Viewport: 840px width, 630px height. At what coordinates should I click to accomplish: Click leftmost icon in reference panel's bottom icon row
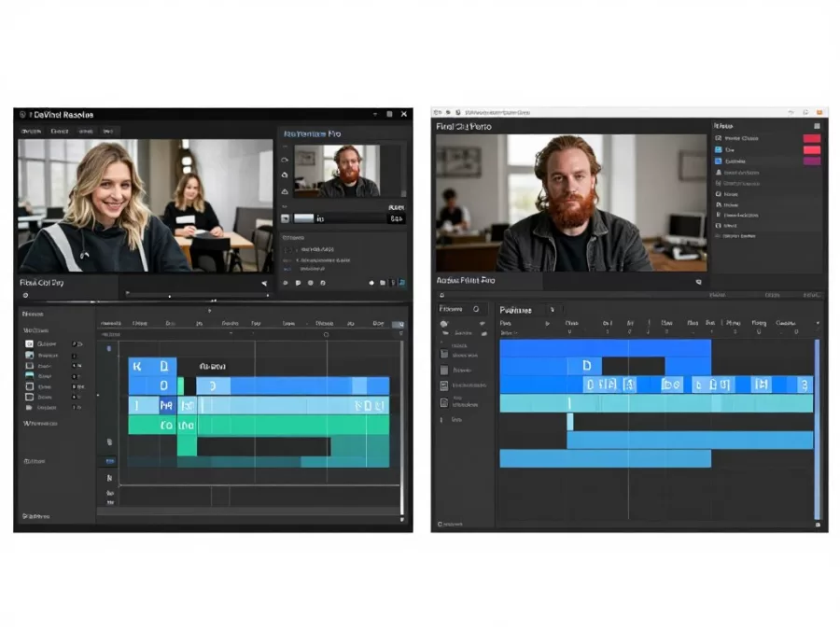click(x=286, y=283)
